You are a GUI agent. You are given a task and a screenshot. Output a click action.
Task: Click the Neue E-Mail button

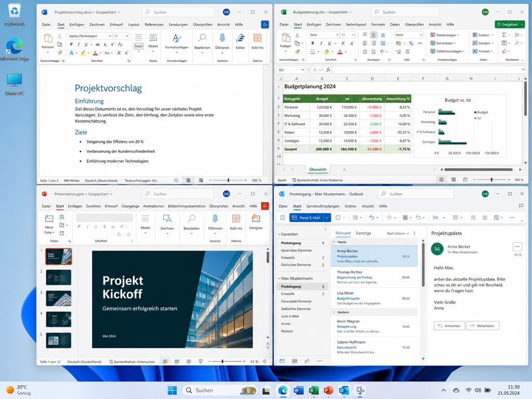[x=307, y=218]
